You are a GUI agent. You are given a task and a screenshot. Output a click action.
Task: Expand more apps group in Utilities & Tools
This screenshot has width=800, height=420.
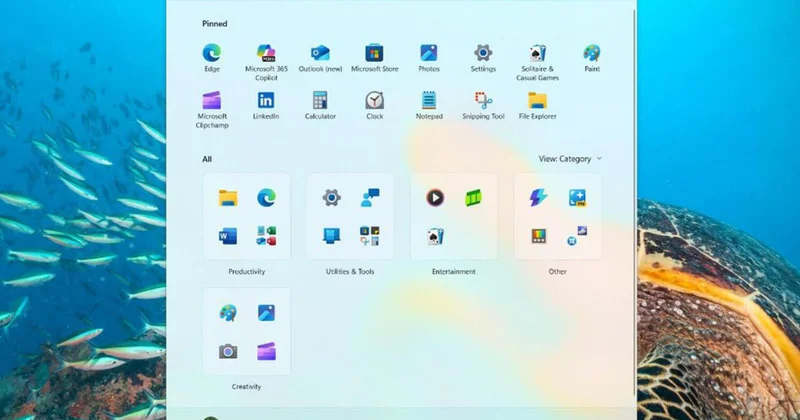coord(370,236)
